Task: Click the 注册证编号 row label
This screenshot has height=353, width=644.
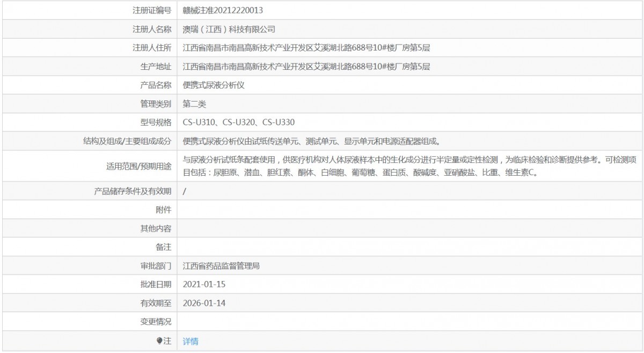Action: click(152, 10)
